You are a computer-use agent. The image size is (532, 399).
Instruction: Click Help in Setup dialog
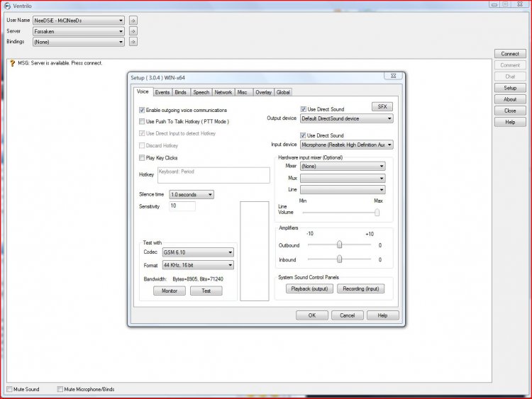point(383,315)
